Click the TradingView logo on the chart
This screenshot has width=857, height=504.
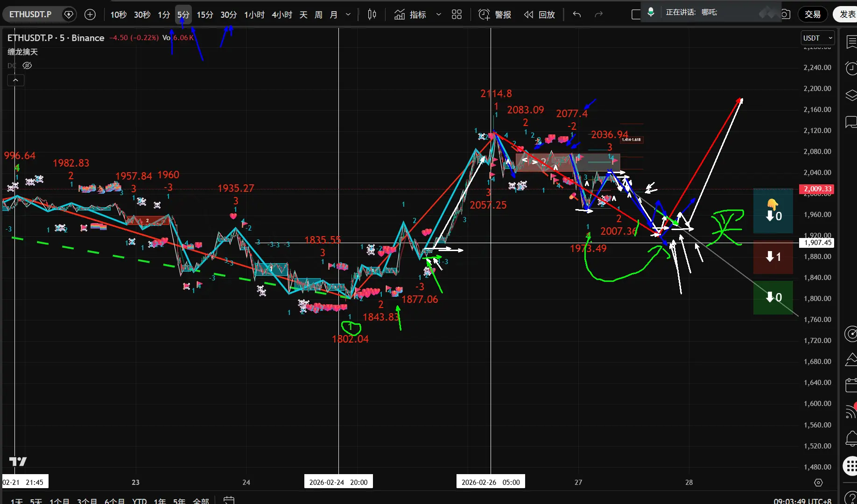[18, 462]
